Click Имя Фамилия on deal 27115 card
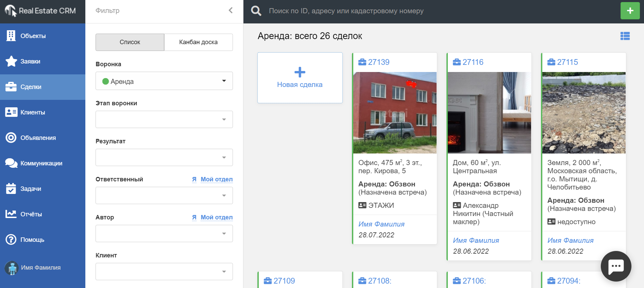The image size is (644, 288). point(571,240)
